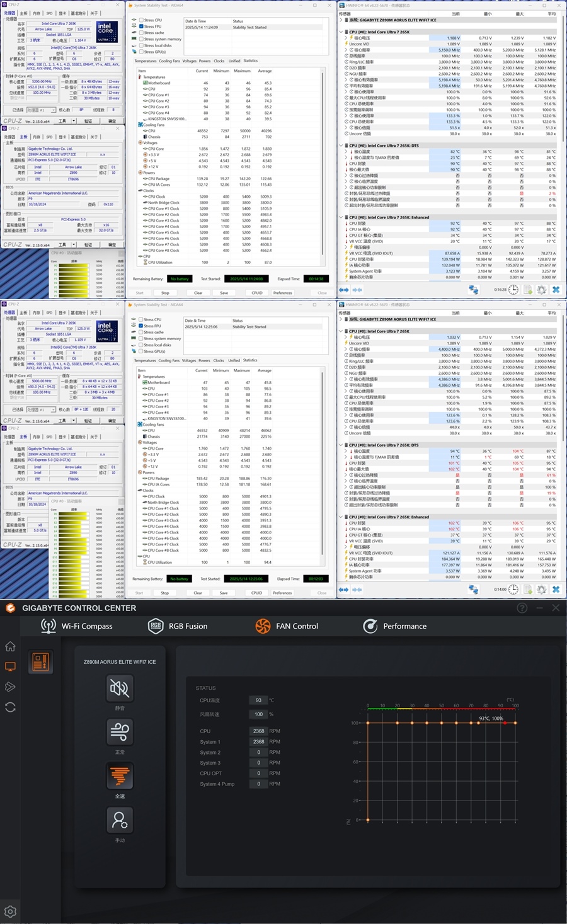Select the normal fan mode icon
The width and height of the screenshot is (567, 924).
[120, 732]
